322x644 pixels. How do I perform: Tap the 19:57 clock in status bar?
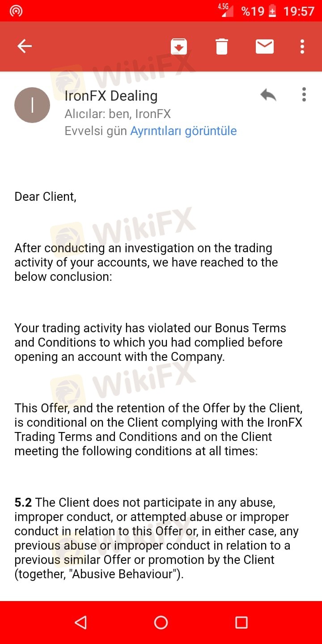[x=299, y=11]
